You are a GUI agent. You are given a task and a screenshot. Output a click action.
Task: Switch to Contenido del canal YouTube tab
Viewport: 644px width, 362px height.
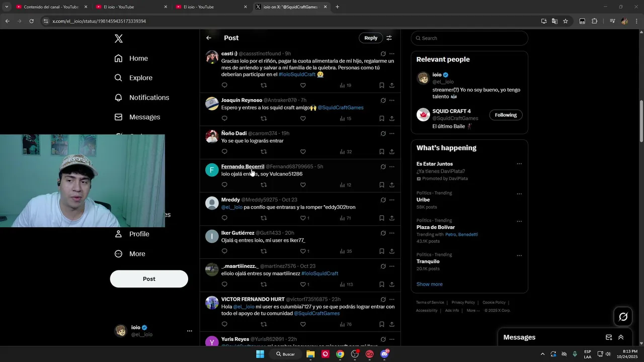click(x=51, y=7)
